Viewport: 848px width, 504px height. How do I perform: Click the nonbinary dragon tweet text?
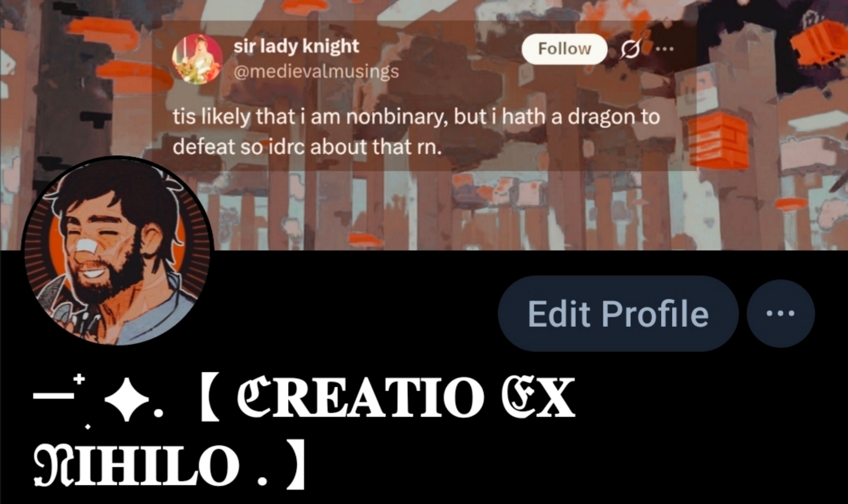coord(416,132)
